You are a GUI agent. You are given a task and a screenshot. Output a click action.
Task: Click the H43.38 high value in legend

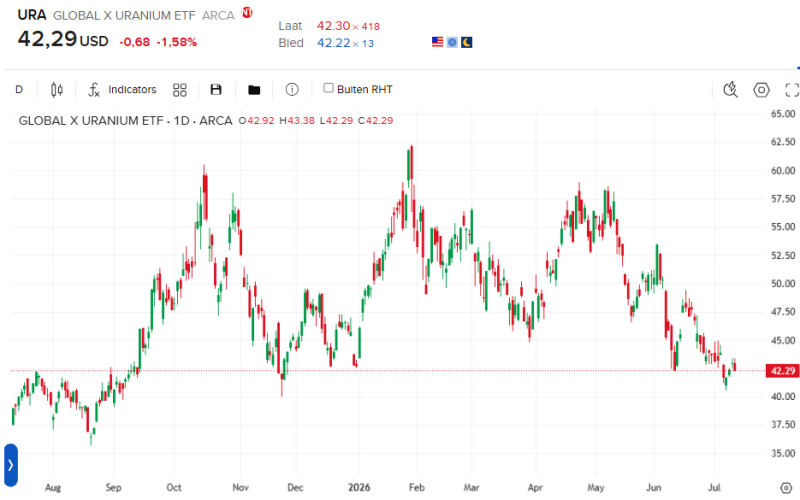[x=297, y=121]
